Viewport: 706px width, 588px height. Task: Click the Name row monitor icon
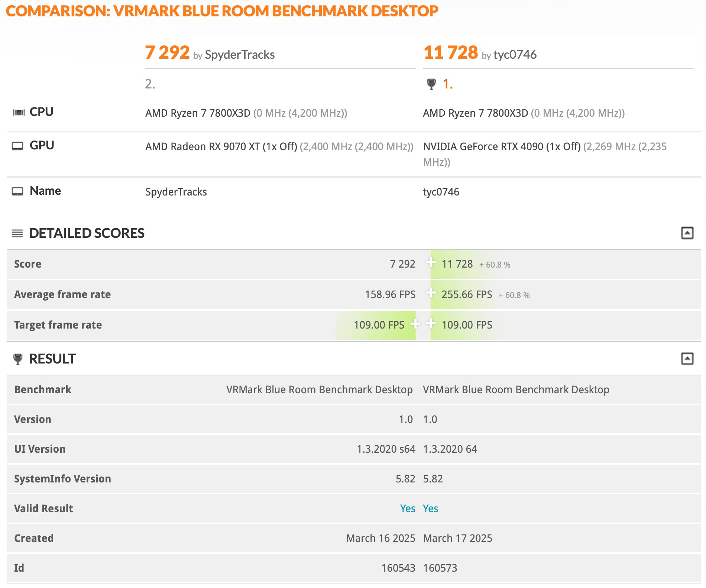17,191
